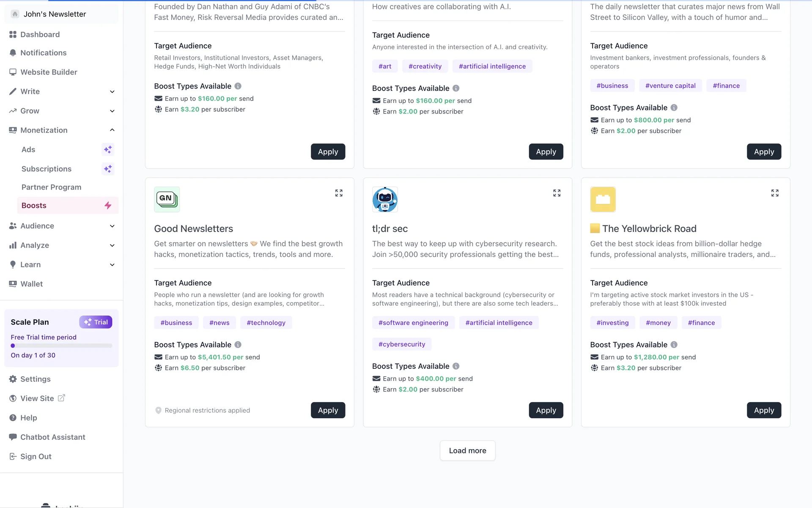Go to Subscriptions in the sidebar
Viewport: 812px width, 508px height.
coord(47,169)
